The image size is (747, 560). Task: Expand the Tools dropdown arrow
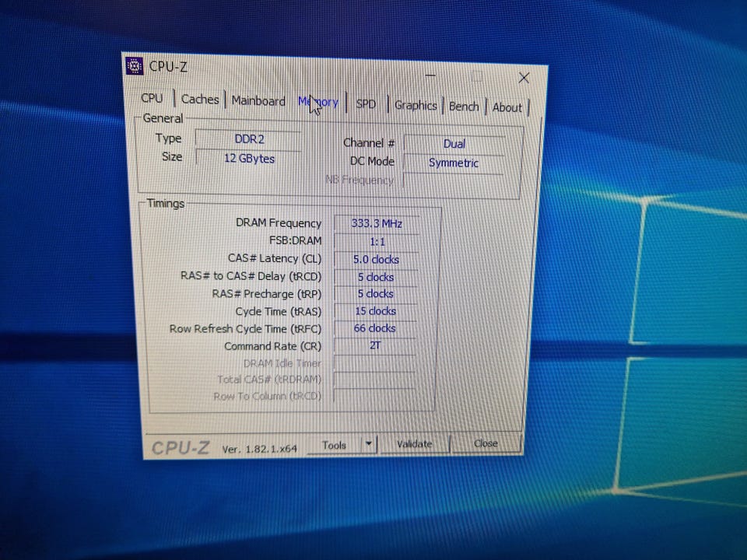click(x=369, y=444)
